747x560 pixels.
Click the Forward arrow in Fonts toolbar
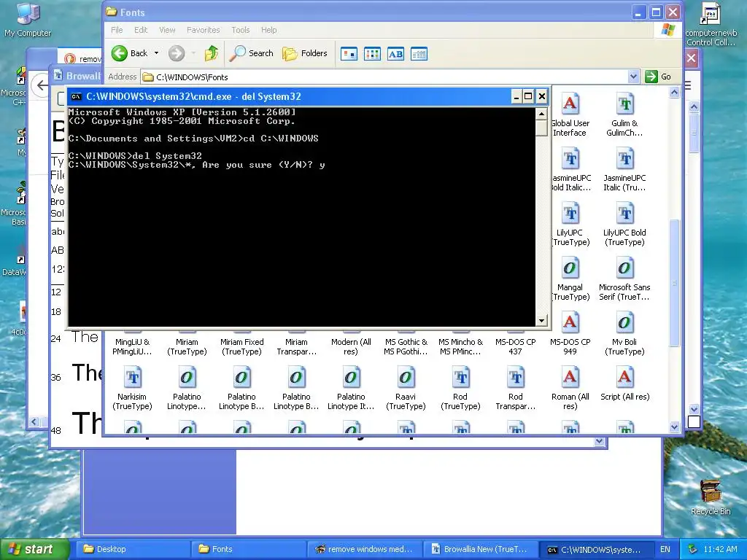click(177, 53)
